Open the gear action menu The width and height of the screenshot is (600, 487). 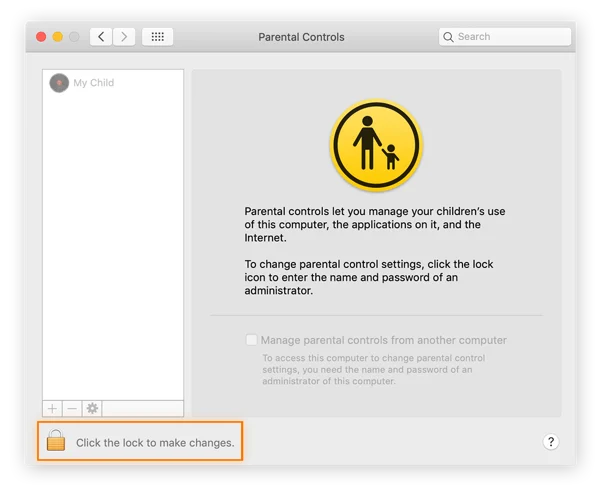tap(92, 408)
